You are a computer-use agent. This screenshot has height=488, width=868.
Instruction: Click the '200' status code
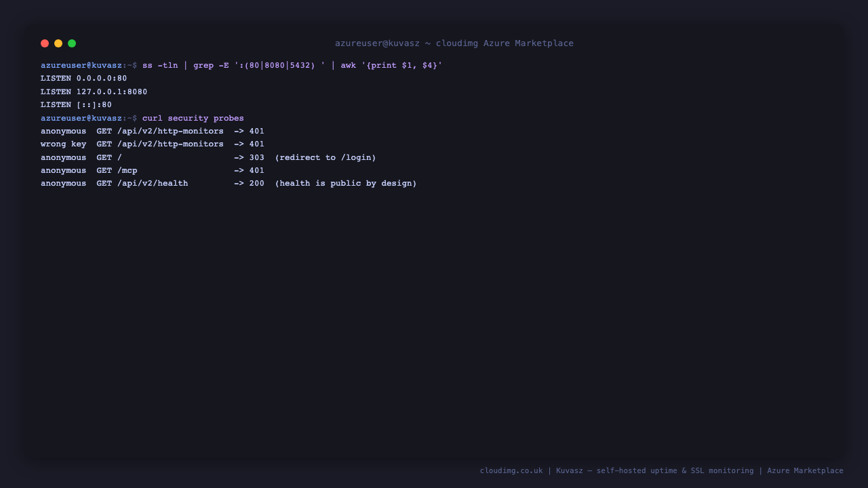pos(257,184)
